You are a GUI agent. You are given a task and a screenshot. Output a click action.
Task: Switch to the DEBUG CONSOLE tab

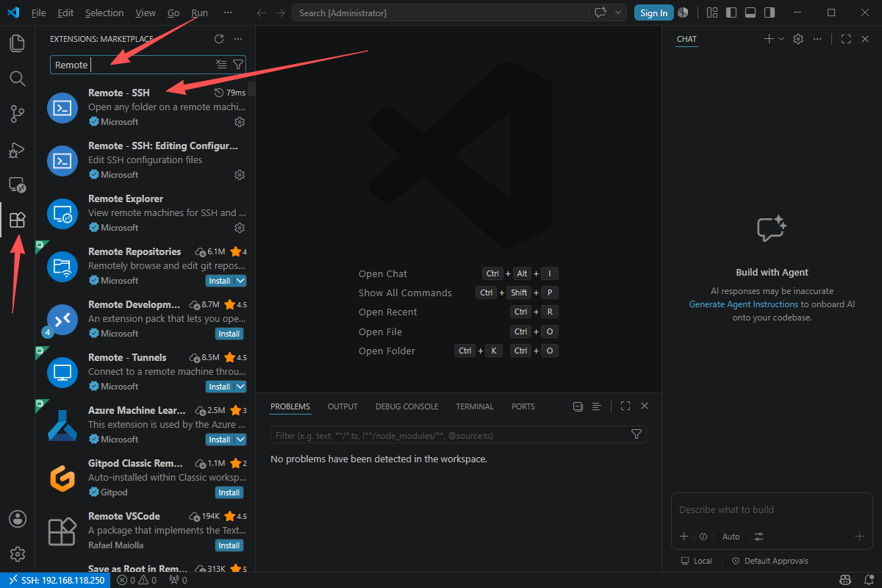coord(406,406)
